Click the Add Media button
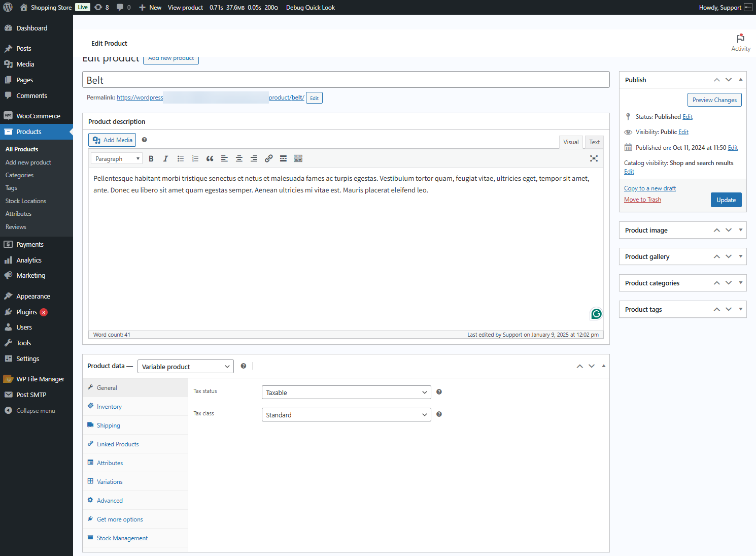The image size is (756, 556). click(x=112, y=140)
